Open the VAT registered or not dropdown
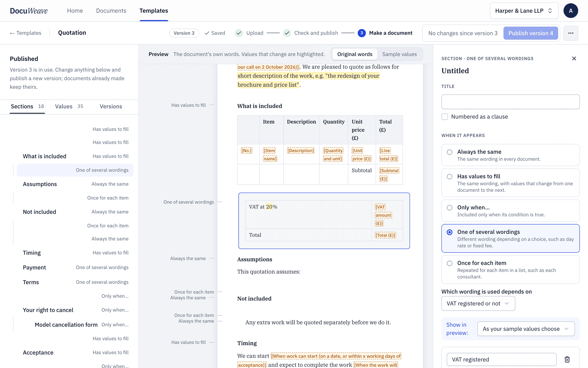 pos(478,303)
